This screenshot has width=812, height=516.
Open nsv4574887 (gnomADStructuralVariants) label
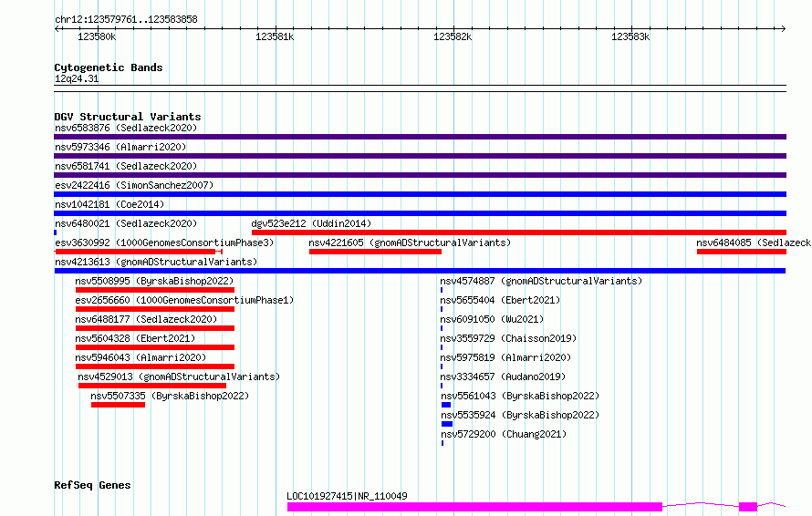click(541, 281)
